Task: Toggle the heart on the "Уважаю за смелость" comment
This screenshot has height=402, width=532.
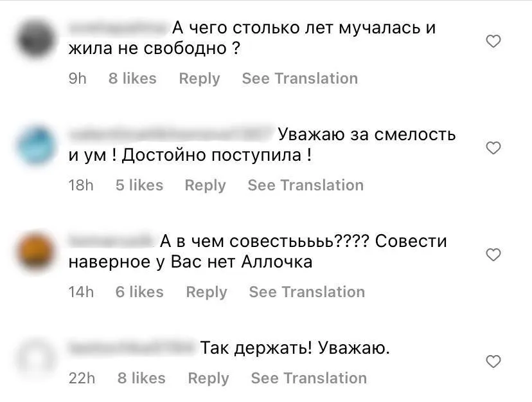Action: 493,148
